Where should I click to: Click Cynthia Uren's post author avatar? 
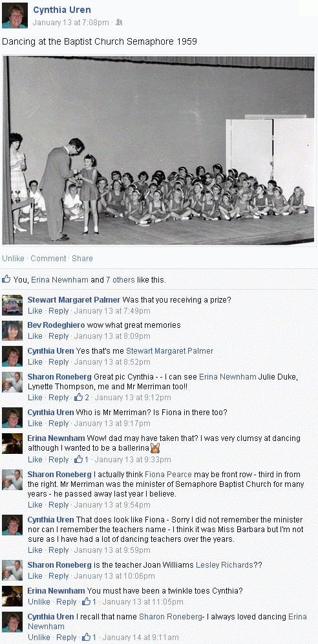tap(15, 16)
